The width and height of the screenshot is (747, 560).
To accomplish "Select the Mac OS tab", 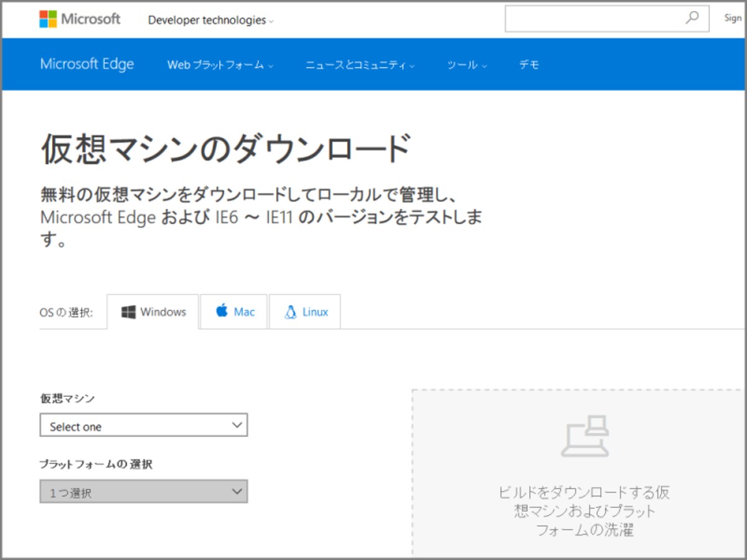I will coord(234,312).
